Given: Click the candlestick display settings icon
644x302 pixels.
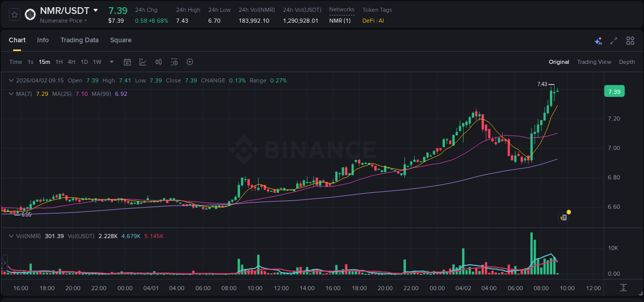Looking at the screenshot, I should pos(158,62).
